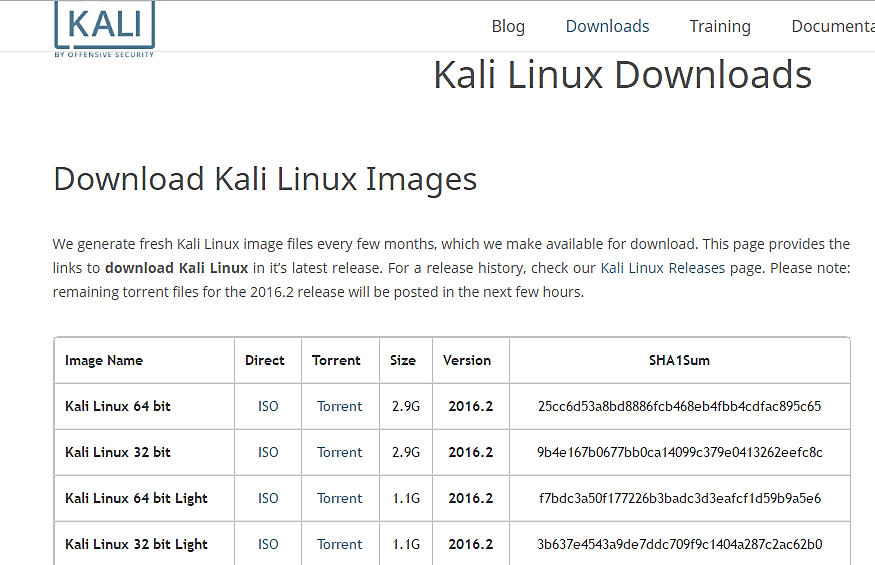Download Torrent for Kali Linux 64 bit
This screenshot has width=875, height=565.
pyautogui.click(x=339, y=406)
